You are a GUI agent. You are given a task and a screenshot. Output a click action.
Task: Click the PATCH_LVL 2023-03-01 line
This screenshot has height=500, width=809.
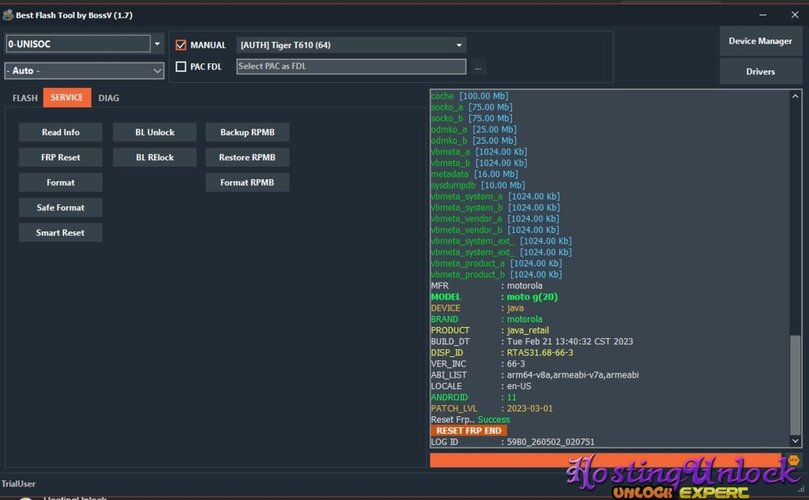click(x=492, y=408)
